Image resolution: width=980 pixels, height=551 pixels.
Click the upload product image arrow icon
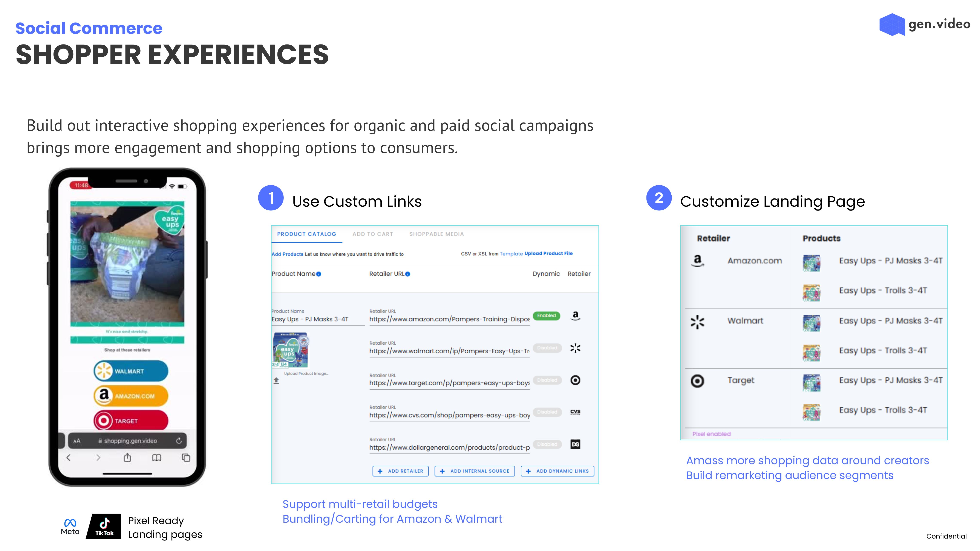(276, 380)
